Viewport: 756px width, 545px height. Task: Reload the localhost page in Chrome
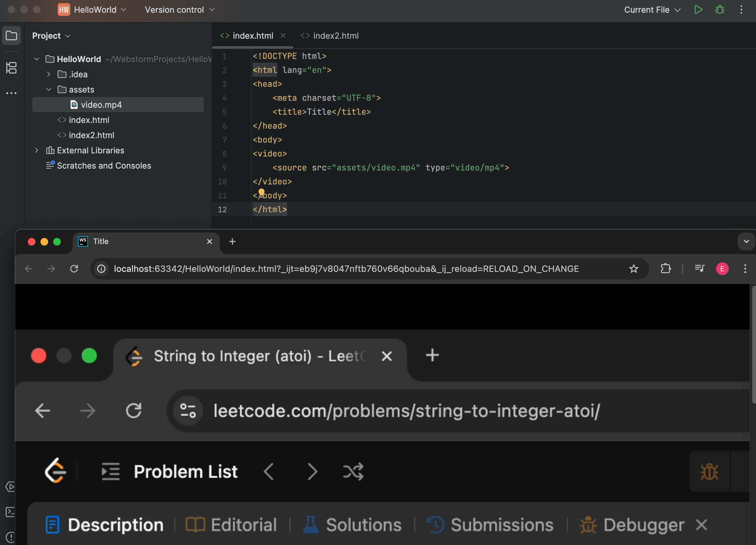tap(74, 269)
